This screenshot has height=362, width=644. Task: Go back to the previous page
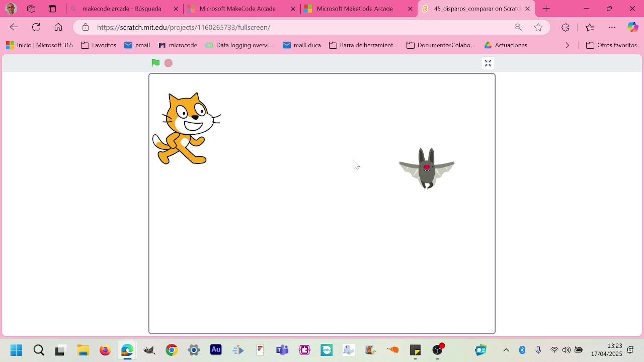(x=14, y=27)
